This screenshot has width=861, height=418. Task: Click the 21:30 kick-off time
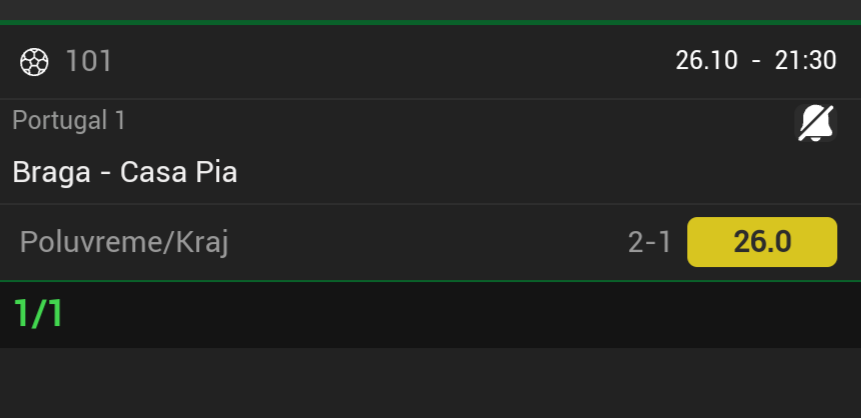click(x=805, y=60)
